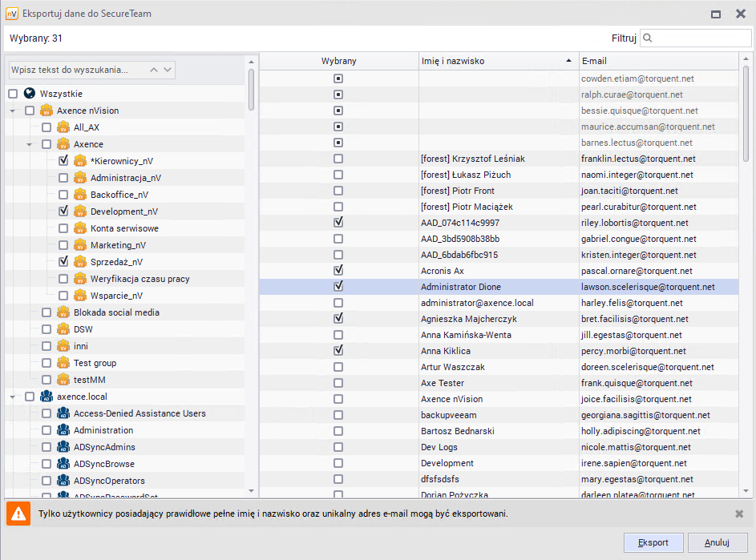Collapse the Axence subgroup node

[x=30, y=144]
